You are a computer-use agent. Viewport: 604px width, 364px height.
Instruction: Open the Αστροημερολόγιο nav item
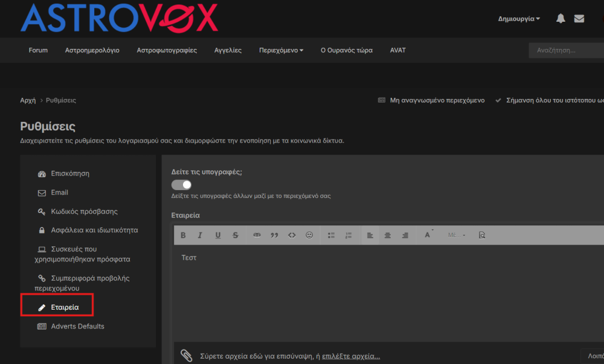92,50
